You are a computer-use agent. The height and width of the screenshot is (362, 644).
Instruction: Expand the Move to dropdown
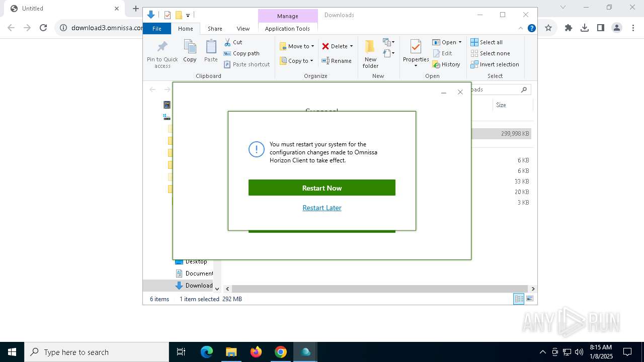(312, 46)
